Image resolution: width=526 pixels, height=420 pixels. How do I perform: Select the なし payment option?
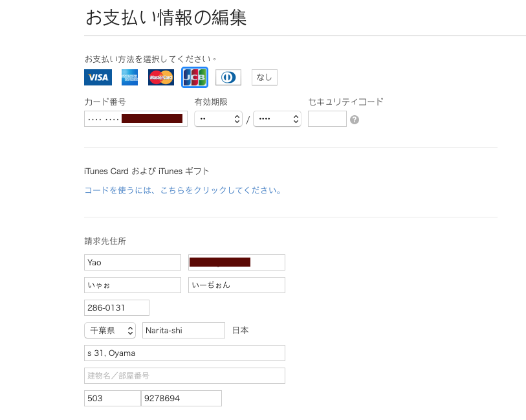[x=264, y=76]
